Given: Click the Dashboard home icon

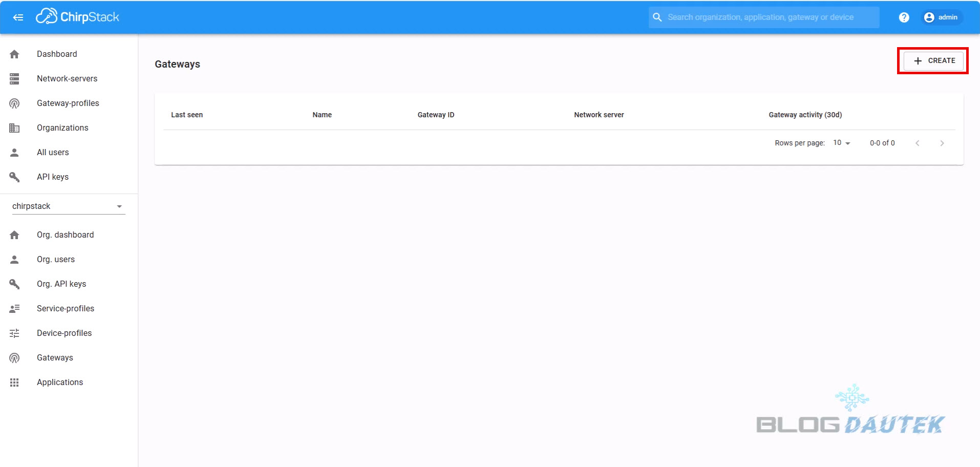Looking at the screenshot, I should click(14, 54).
